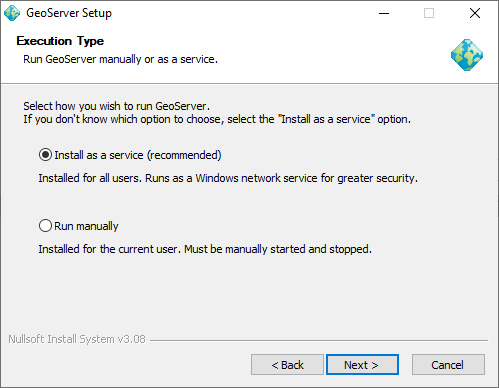Select the Install as a service radio button
Screen dimensions: 499x388
point(45,155)
